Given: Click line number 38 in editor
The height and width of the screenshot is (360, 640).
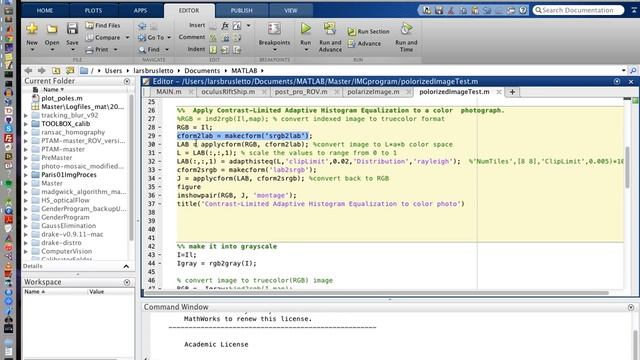Looking at the screenshot, I should coord(151,212).
